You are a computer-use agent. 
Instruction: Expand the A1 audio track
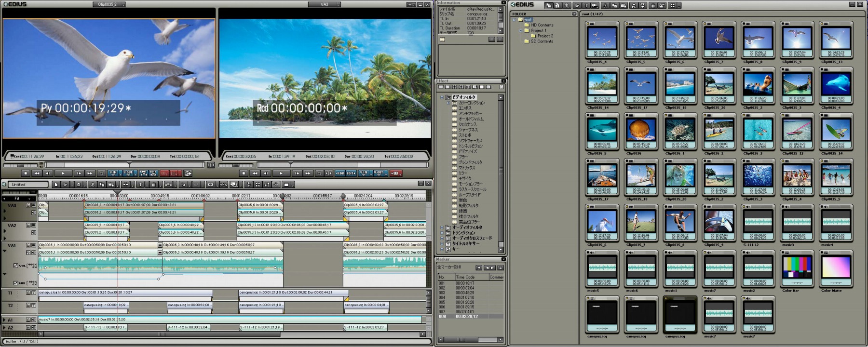click(x=4, y=320)
